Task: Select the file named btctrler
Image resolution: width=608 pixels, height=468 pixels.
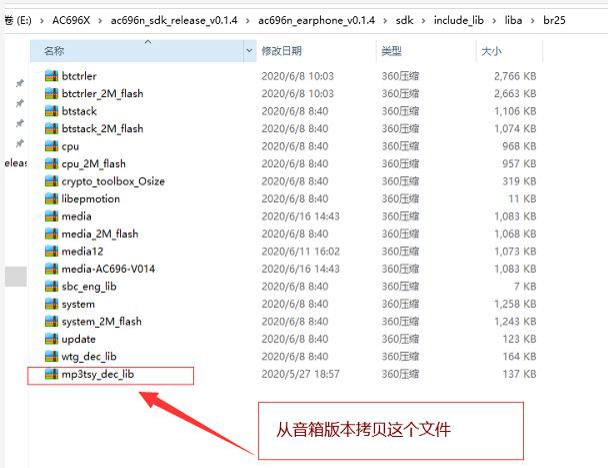Action: [79, 76]
